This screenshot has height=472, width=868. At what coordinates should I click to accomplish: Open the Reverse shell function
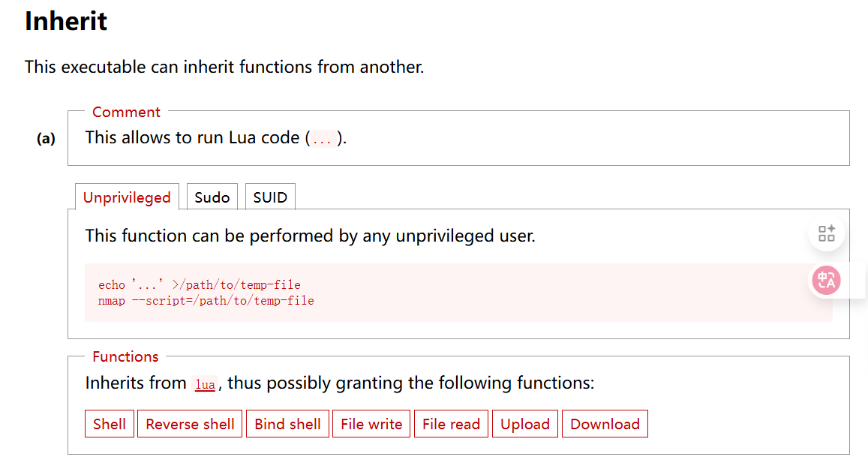(190, 424)
